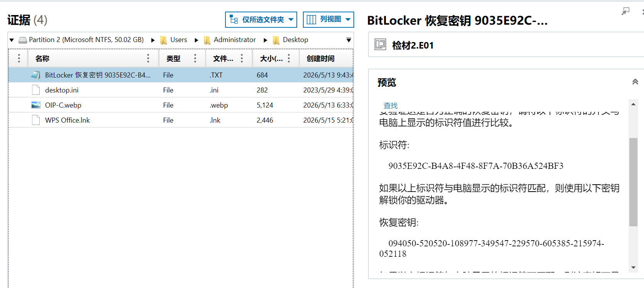Click the folder tree icon in 仅所选文件夹 button
Screen dimensions: 644x288
pyautogui.click(x=234, y=20)
